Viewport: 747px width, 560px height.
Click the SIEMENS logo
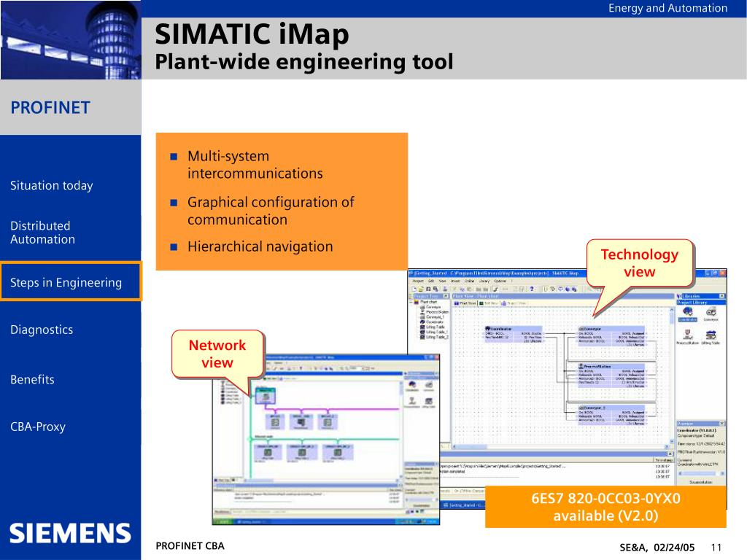tap(70, 533)
